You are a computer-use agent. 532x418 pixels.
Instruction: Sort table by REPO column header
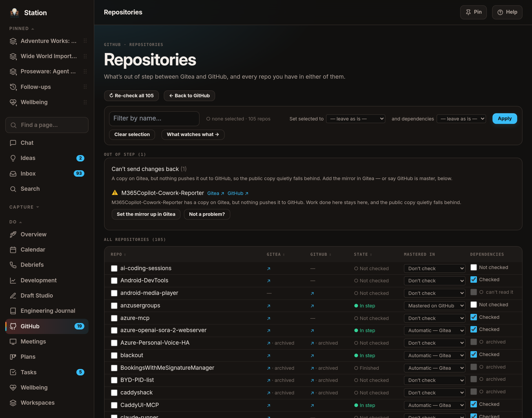pyautogui.click(x=118, y=254)
